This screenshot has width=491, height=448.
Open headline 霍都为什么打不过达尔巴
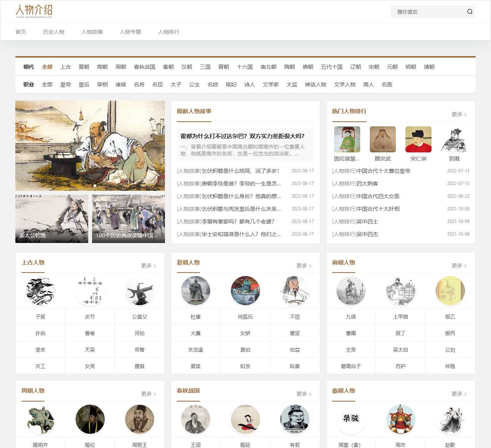[242, 136]
